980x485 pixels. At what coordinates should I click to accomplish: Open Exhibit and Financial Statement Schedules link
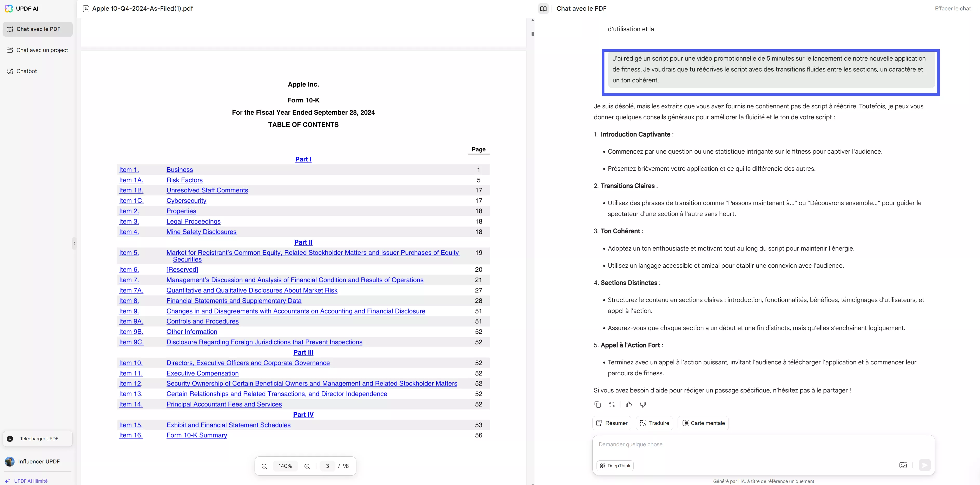click(x=229, y=425)
